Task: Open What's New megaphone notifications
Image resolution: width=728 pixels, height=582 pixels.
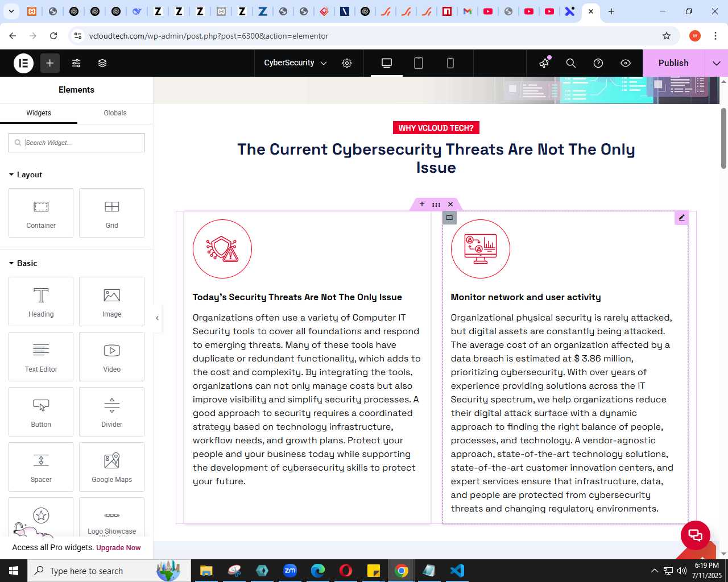Action: 544,63
